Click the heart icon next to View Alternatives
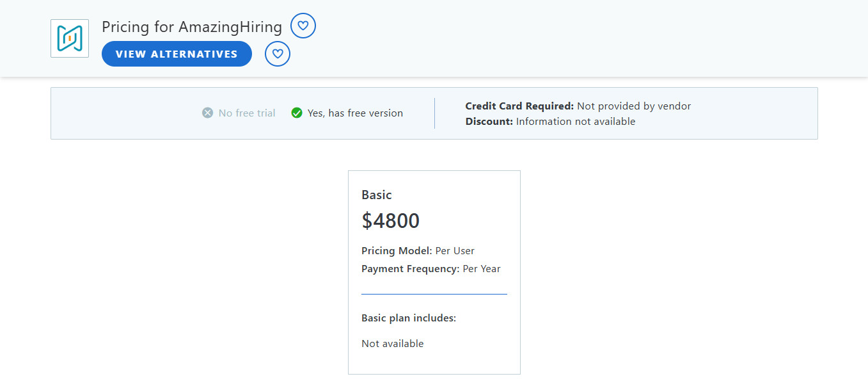The width and height of the screenshot is (868, 388). (x=277, y=54)
